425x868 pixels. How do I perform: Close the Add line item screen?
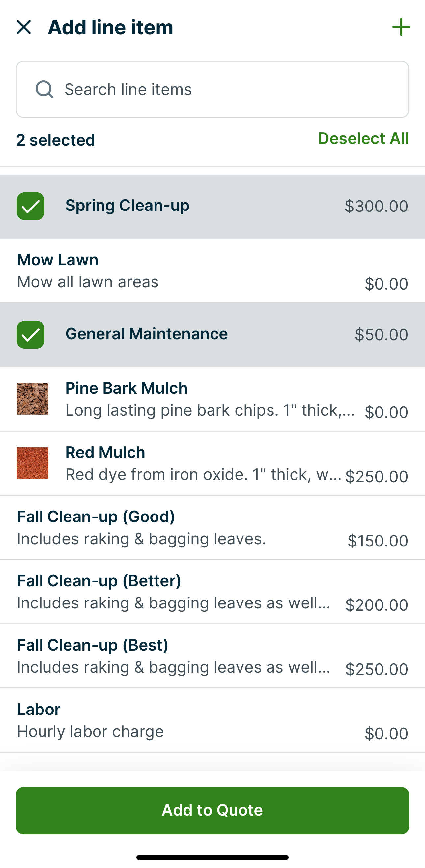(24, 27)
